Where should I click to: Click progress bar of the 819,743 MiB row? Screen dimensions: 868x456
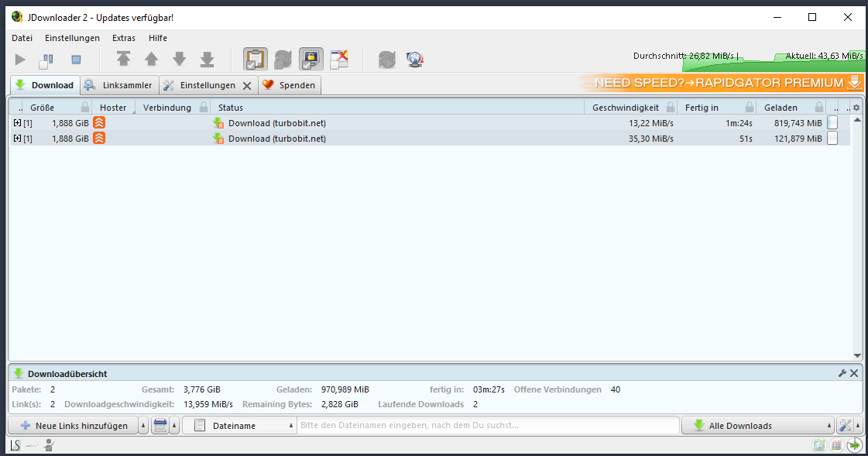[832, 123]
